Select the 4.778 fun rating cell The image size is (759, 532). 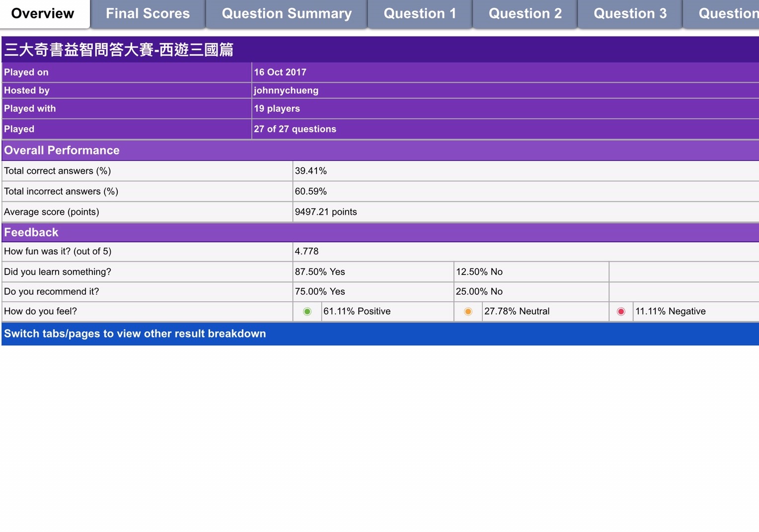[x=307, y=252]
